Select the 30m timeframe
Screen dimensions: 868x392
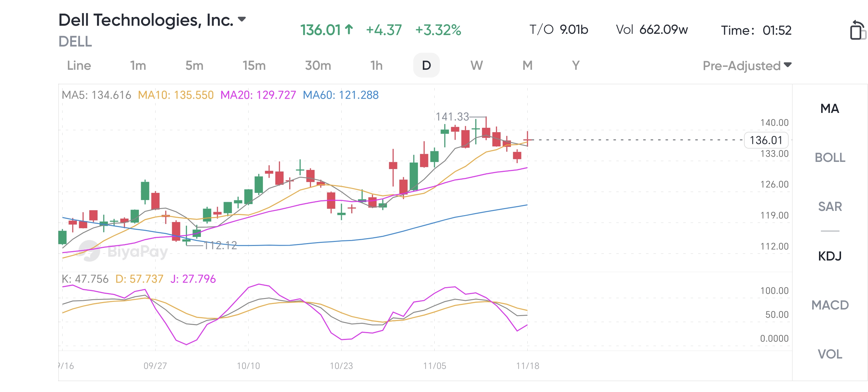(318, 65)
